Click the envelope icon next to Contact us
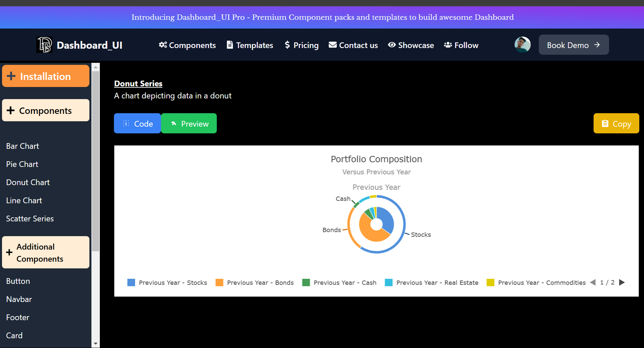The image size is (644, 348). (x=332, y=44)
